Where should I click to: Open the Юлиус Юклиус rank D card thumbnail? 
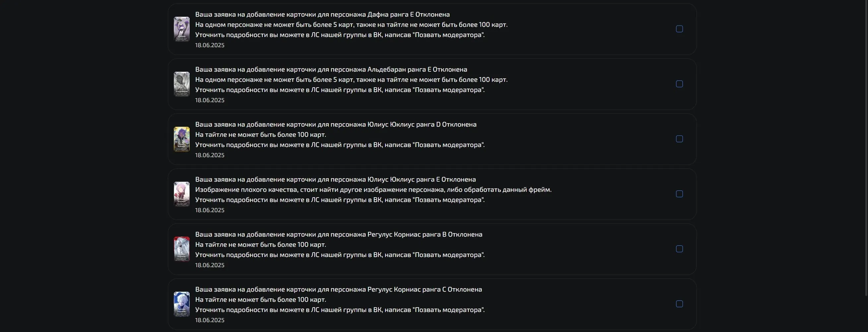coord(182,139)
